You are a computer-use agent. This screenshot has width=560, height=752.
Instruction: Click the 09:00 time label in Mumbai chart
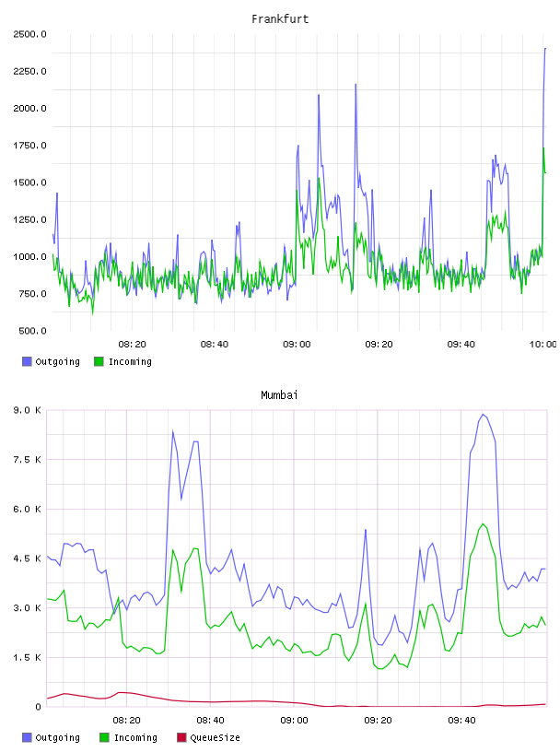click(x=294, y=721)
